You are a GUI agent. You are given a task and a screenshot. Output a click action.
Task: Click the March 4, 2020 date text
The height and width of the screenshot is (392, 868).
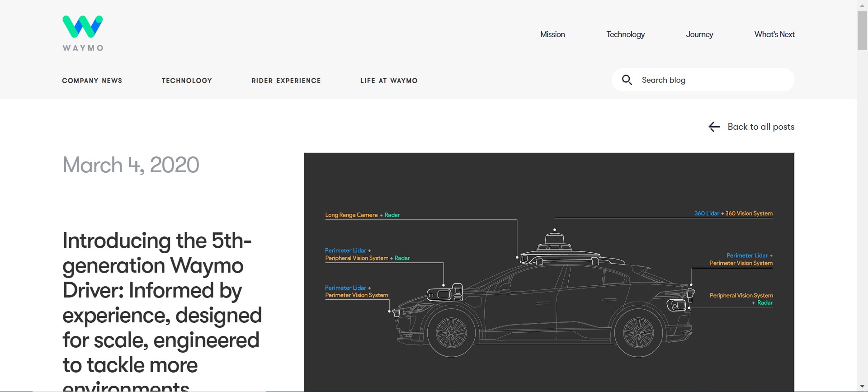131,165
